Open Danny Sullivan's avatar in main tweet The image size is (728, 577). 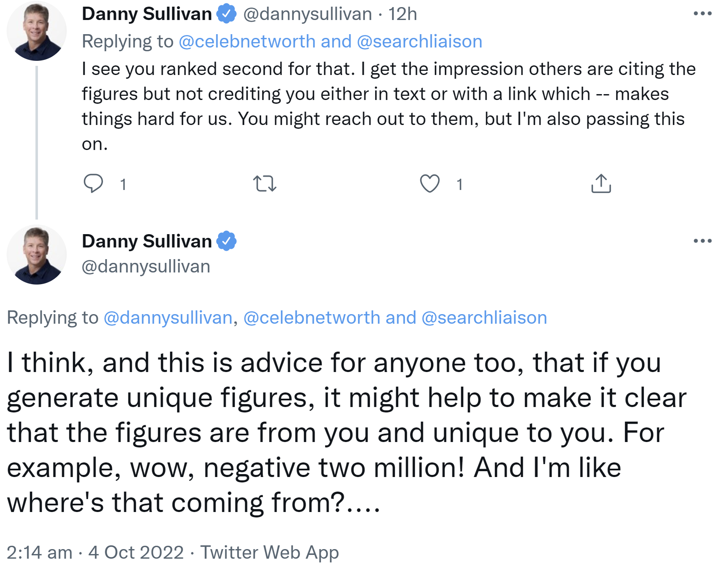click(x=37, y=255)
